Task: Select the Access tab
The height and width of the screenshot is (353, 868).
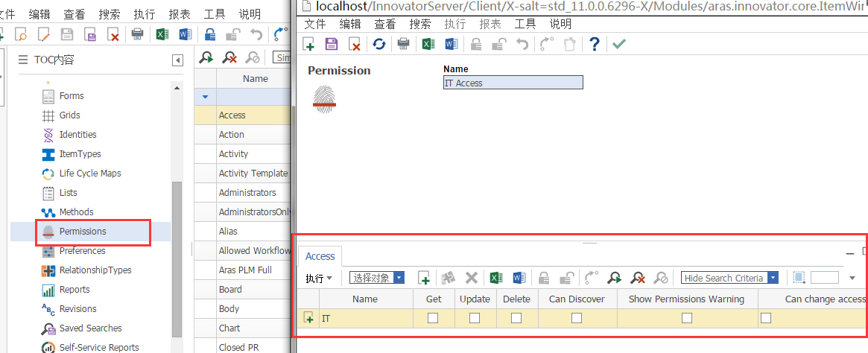Action: (x=320, y=256)
